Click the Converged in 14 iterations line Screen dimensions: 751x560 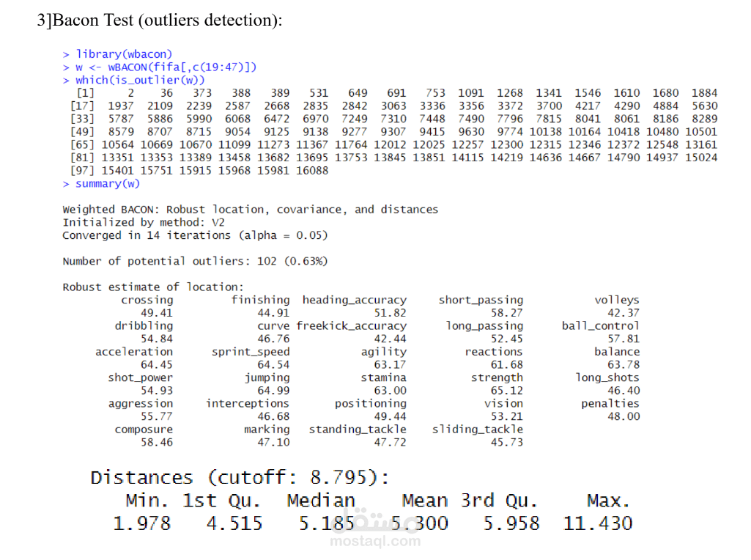(x=195, y=235)
